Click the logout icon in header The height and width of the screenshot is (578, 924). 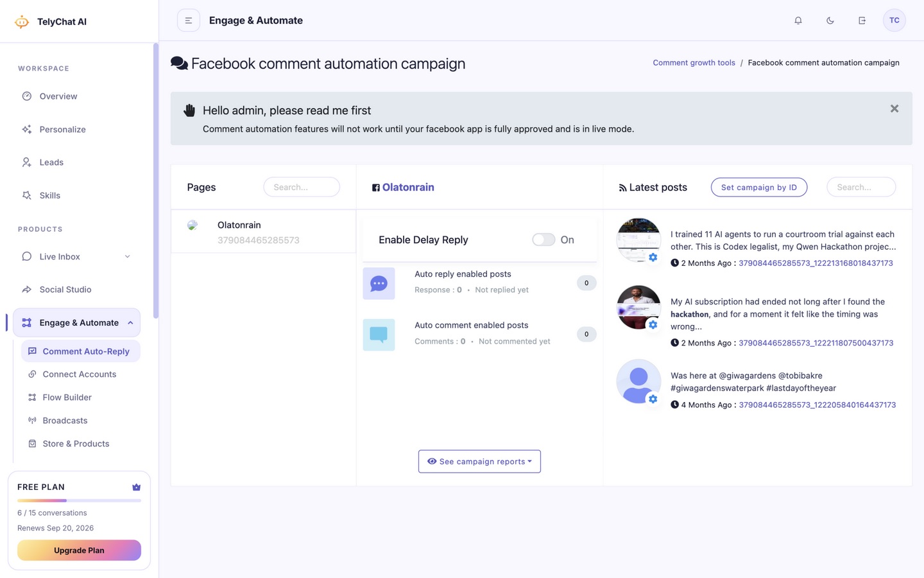[862, 21]
